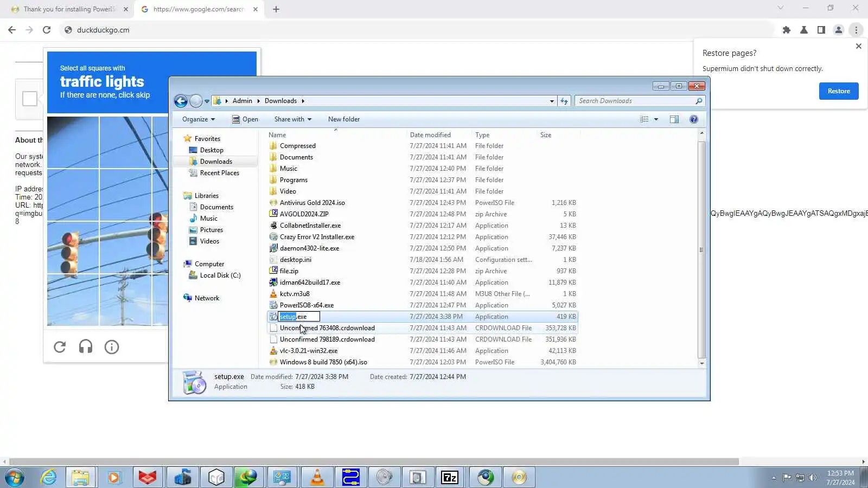Open the taskbar clock and date
Image resolution: width=868 pixels, height=488 pixels.
pos(841,478)
